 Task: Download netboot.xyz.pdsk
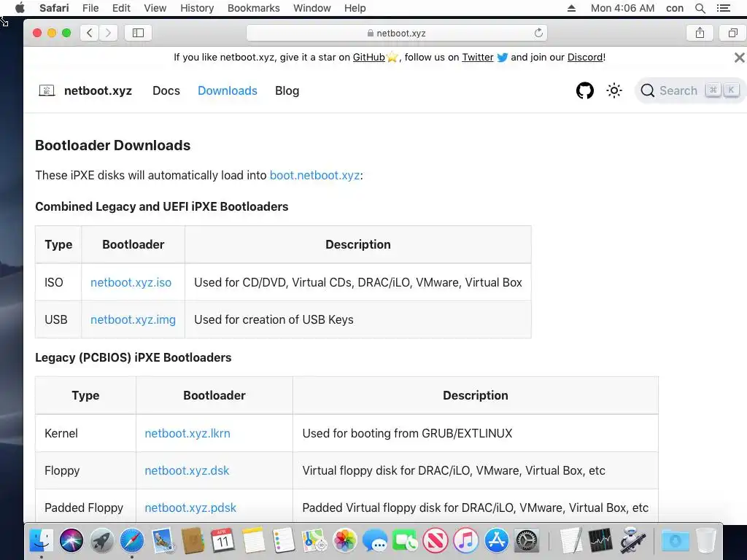point(190,507)
